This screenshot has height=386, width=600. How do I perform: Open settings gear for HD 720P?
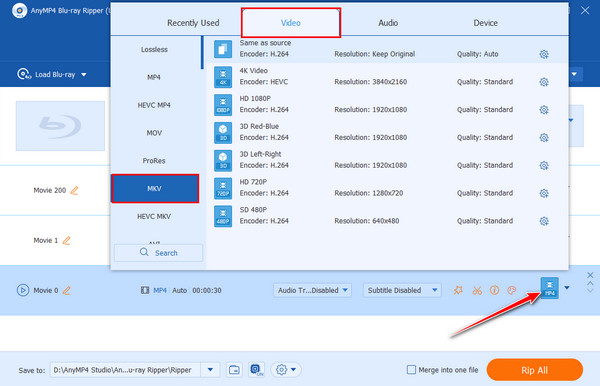[544, 193]
